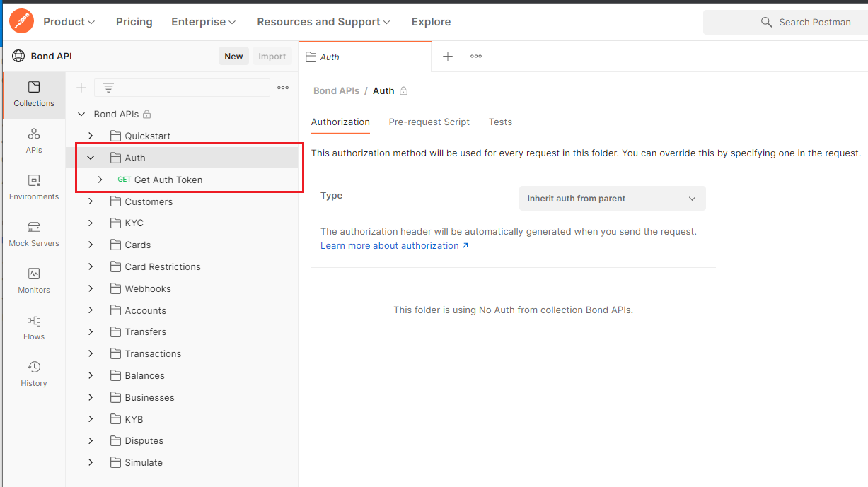The height and width of the screenshot is (487, 868).
Task: Click lock icon beside Auth breadcrumb
Action: click(x=403, y=91)
